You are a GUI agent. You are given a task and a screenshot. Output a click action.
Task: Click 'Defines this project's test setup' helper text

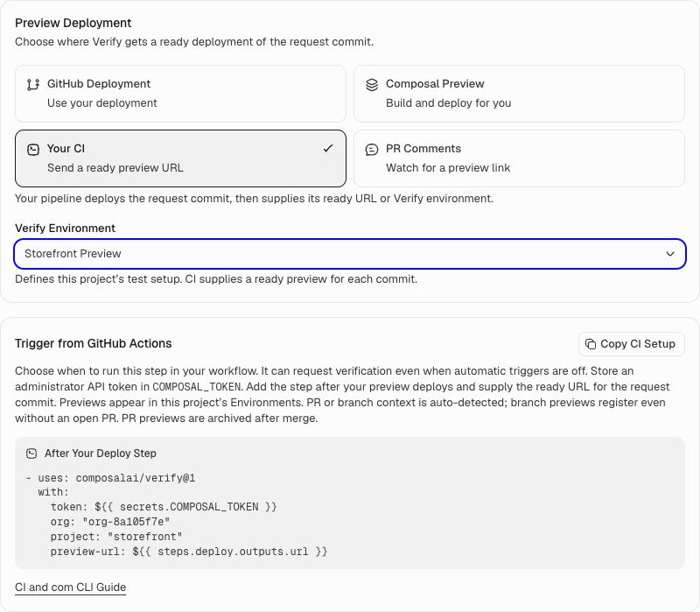pyautogui.click(x=216, y=279)
